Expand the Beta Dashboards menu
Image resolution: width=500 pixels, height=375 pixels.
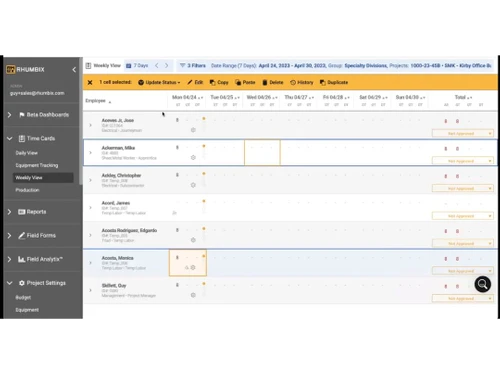[x=9, y=115]
